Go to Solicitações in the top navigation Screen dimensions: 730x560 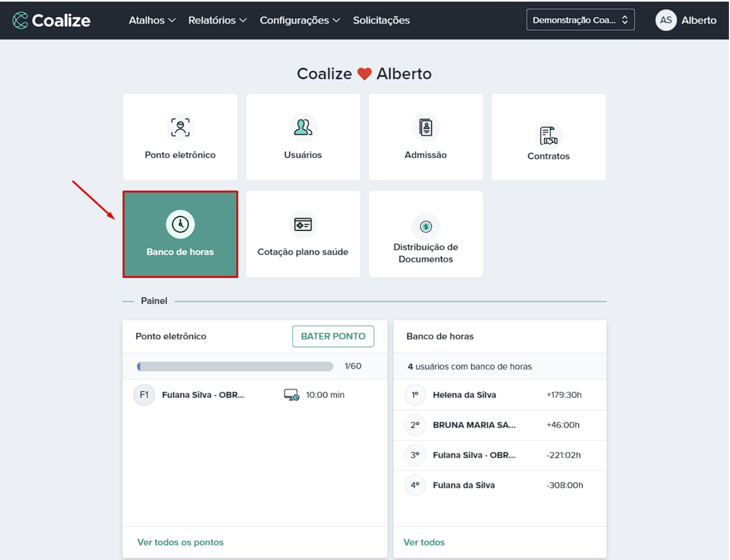click(x=381, y=20)
